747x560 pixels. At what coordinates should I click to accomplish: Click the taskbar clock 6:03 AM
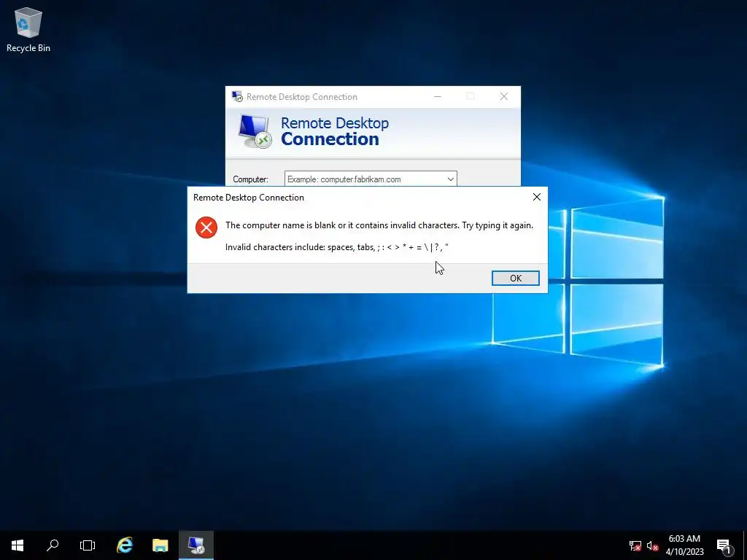(684, 545)
